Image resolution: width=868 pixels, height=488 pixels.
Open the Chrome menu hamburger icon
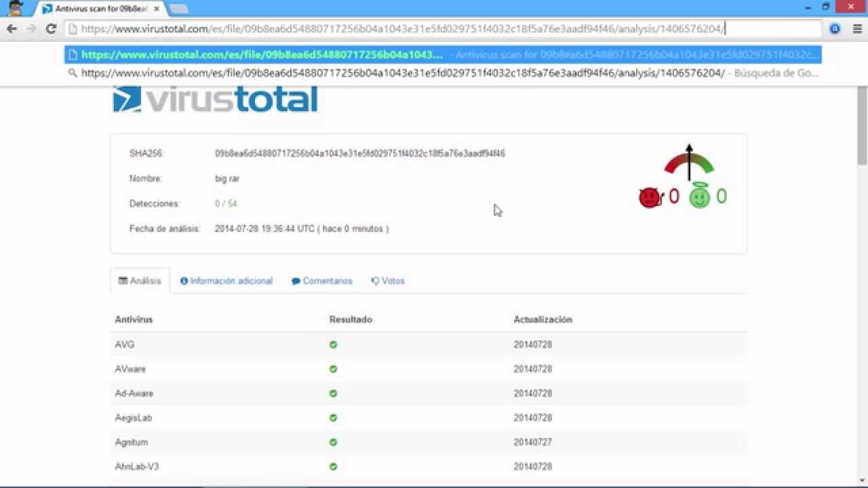tap(856, 28)
